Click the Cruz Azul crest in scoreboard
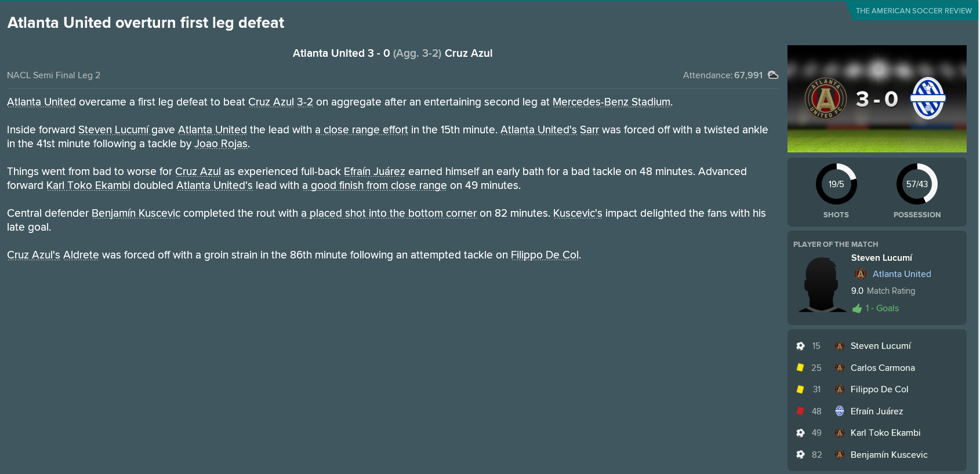The image size is (980, 474). pyautogui.click(x=928, y=99)
